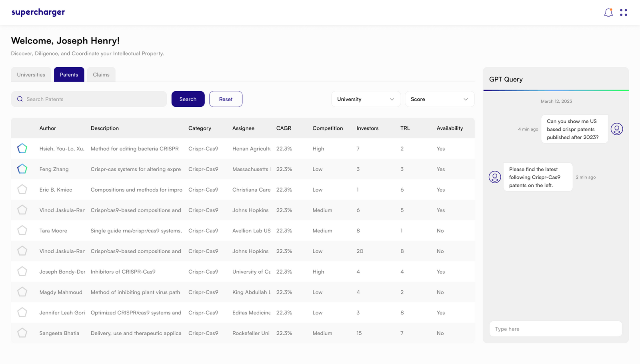The image size is (640, 364).
Task: Click the magnifier icon in the patent search bar
Action: coord(20,99)
